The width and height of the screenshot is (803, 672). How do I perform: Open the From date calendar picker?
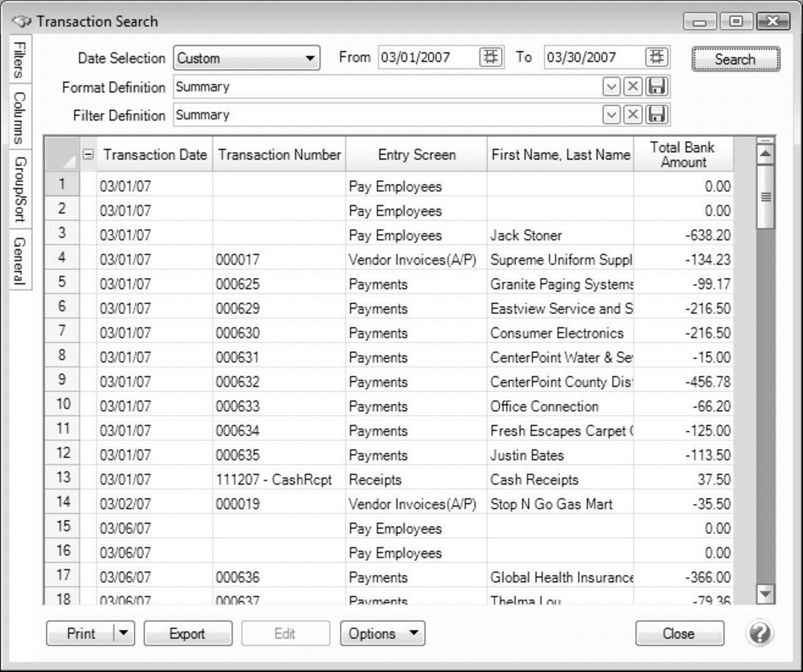click(490, 57)
